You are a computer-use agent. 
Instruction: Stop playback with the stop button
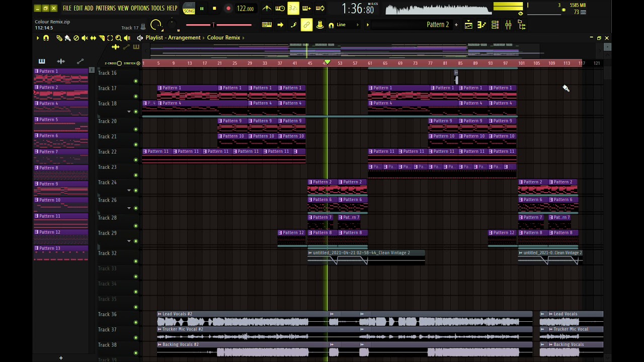[214, 9]
